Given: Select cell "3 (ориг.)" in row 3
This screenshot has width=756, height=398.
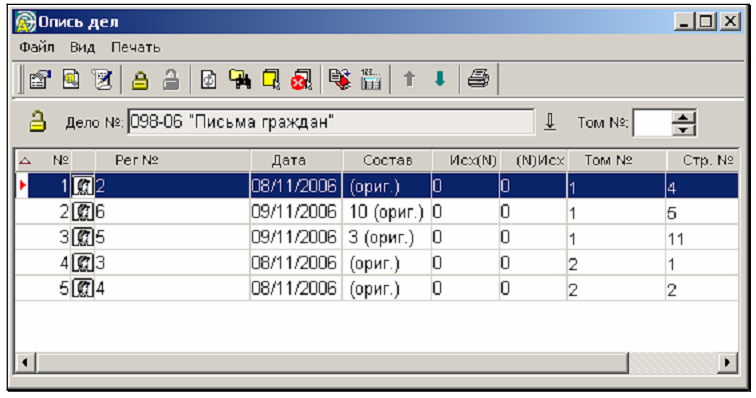Looking at the screenshot, I should point(387,238).
